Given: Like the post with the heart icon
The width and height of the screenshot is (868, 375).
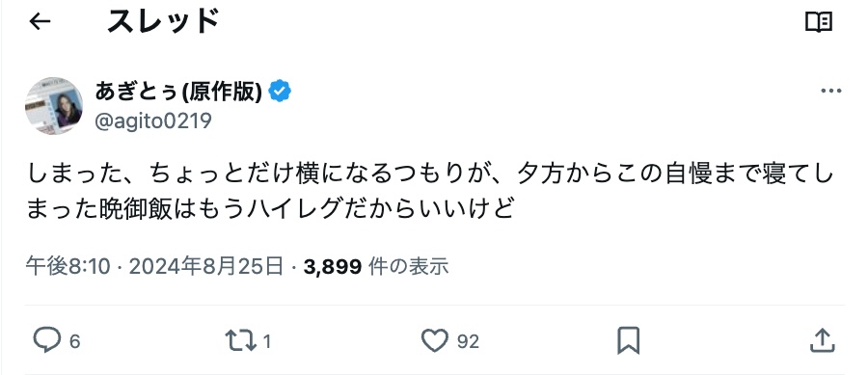Looking at the screenshot, I should [435, 340].
